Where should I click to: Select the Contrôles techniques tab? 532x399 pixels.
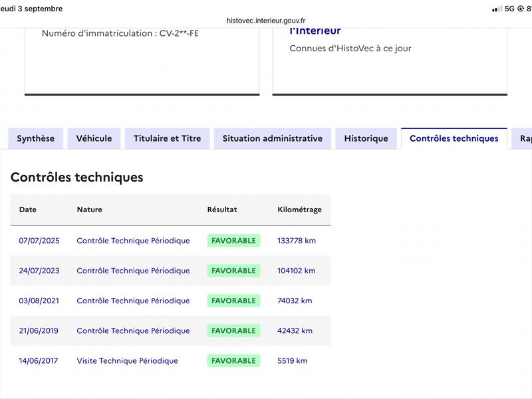click(454, 138)
